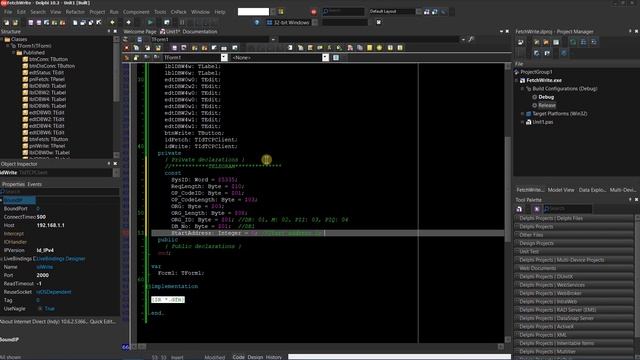Expand Target Platforms (Win32) node
This screenshot has height=360, width=640.
pos(522,114)
